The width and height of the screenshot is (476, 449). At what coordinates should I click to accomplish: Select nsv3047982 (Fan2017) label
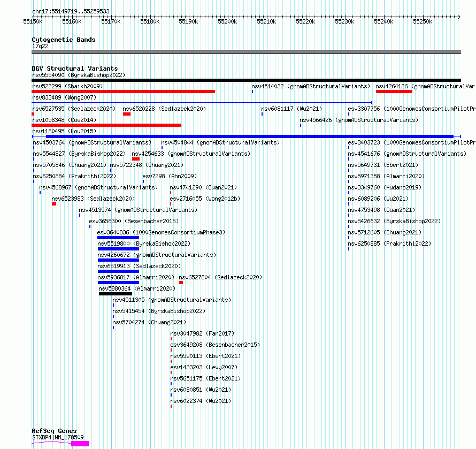point(202,333)
